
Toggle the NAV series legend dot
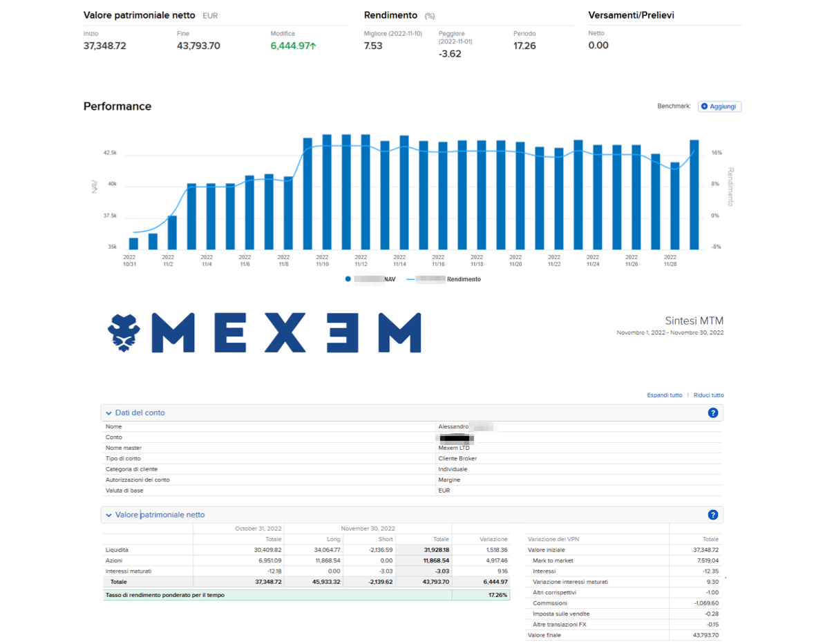point(348,279)
